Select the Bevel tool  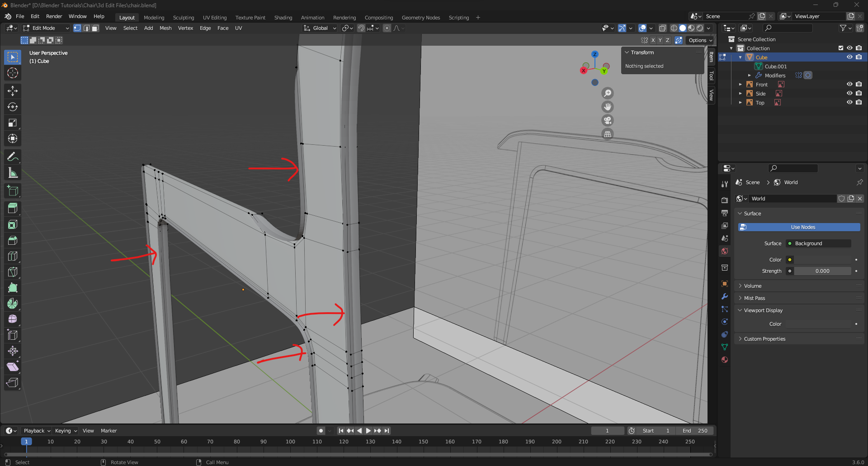coord(13,240)
